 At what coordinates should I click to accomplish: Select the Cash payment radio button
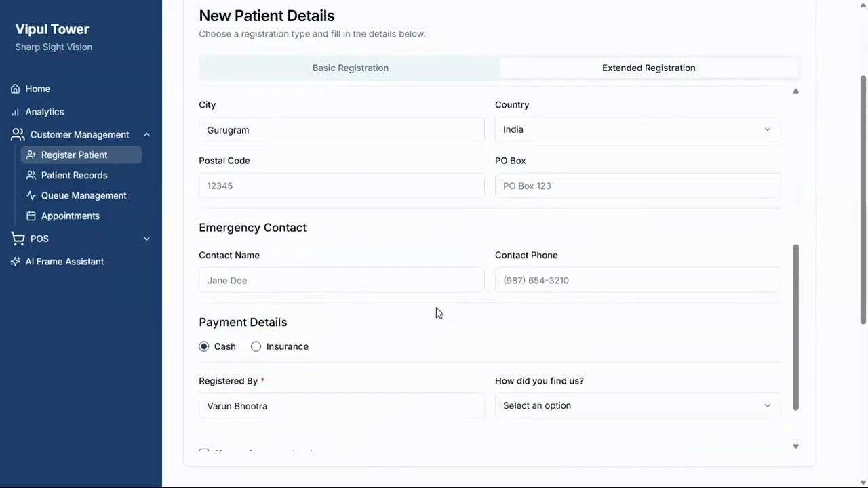(204, 346)
